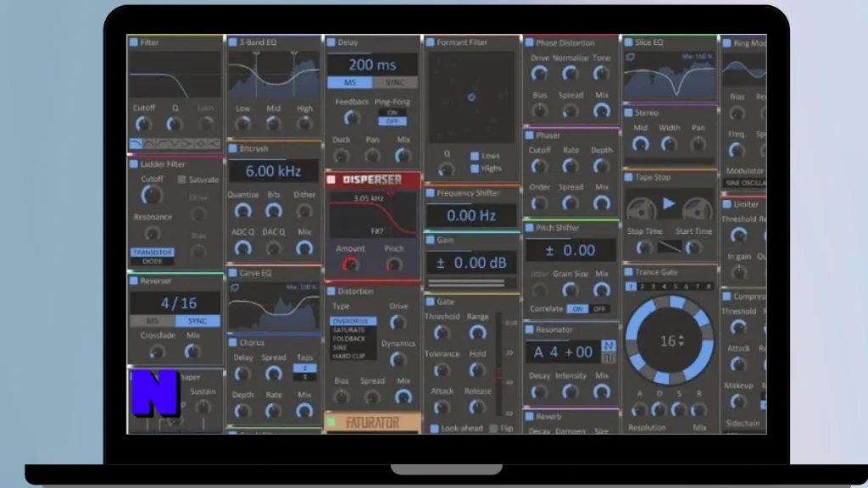Screen dimensions: 868x488
Task: Select the low-pass filter shape icon
Action: coord(136,144)
